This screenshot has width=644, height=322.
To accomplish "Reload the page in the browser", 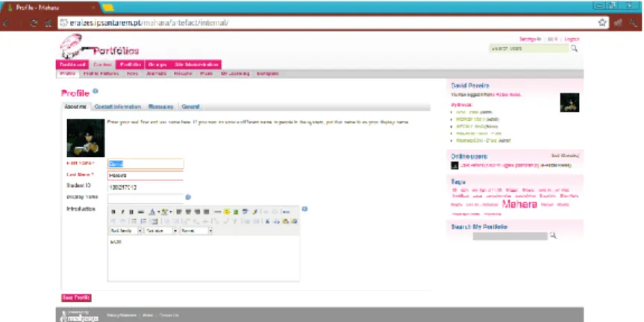I will tap(35, 23).
